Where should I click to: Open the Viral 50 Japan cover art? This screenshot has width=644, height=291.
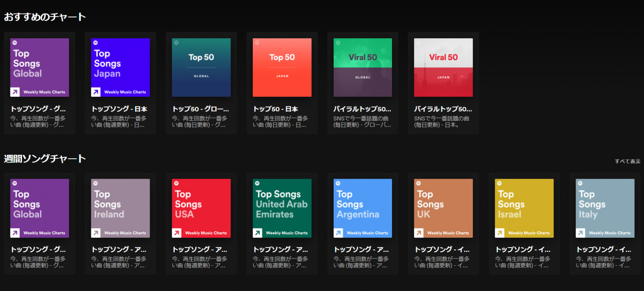tap(444, 67)
